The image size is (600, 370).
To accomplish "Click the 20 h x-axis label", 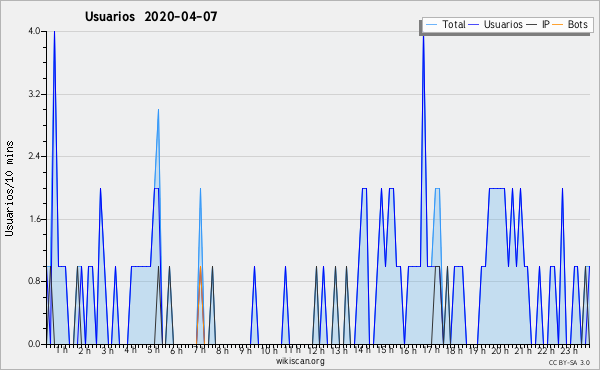I will coord(500,350).
